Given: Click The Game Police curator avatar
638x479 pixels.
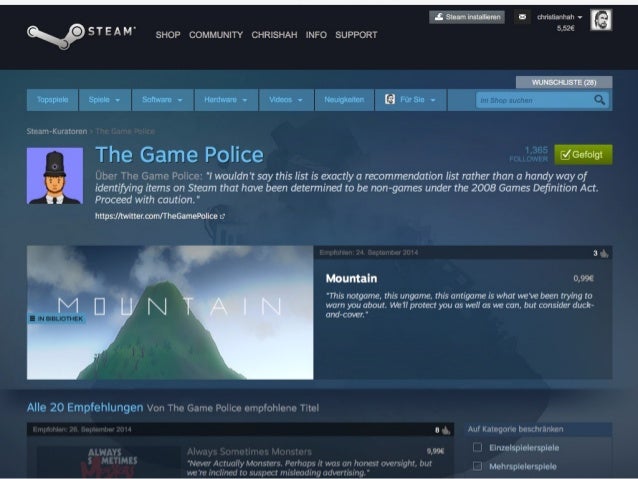Looking at the screenshot, I should [x=55, y=176].
